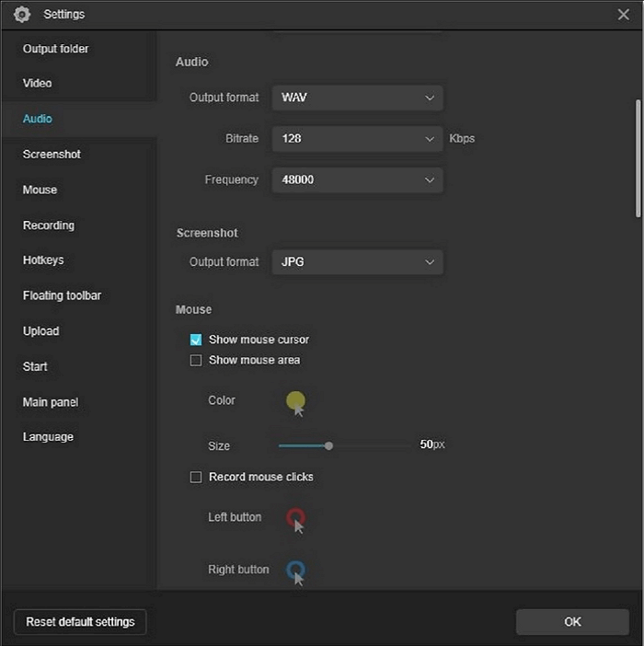Click the mouse area Size slider handle
Screen dimensions: 644x646
pyautogui.click(x=328, y=446)
